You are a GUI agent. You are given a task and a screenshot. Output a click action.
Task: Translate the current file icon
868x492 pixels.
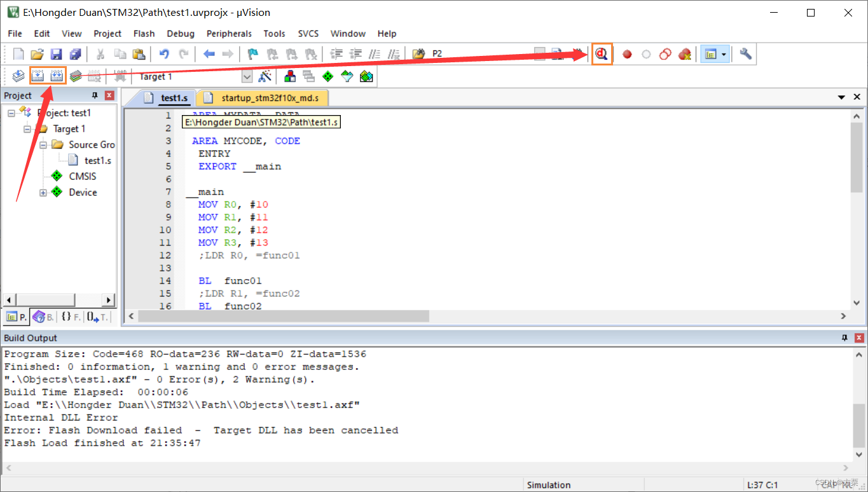tap(18, 76)
